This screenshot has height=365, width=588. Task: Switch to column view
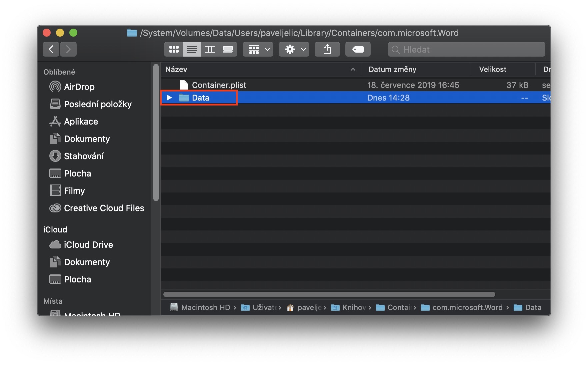[x=210, y=49]
